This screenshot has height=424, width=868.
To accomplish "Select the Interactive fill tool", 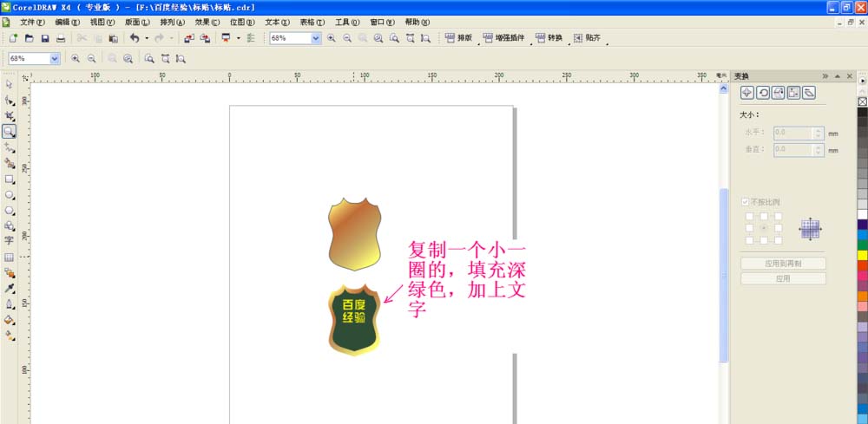I will pyautogui.click(x=9, y=335).
